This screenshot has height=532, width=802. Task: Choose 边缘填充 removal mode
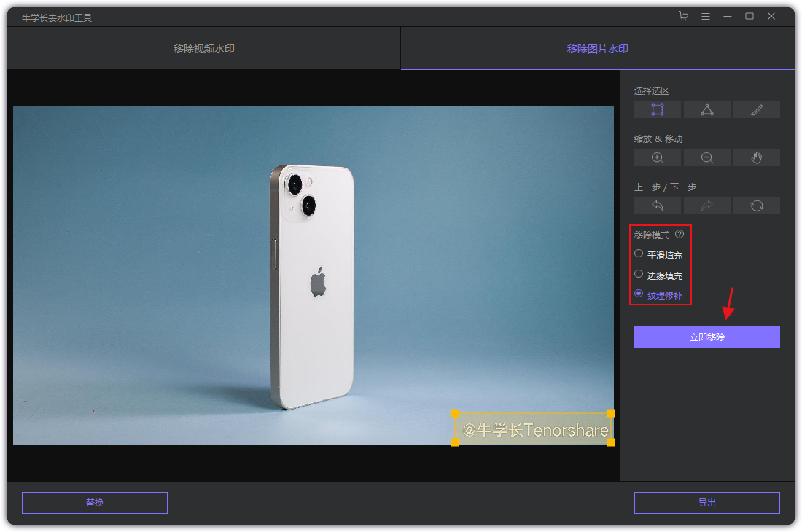pyautogui.click(x=659, y=275)
